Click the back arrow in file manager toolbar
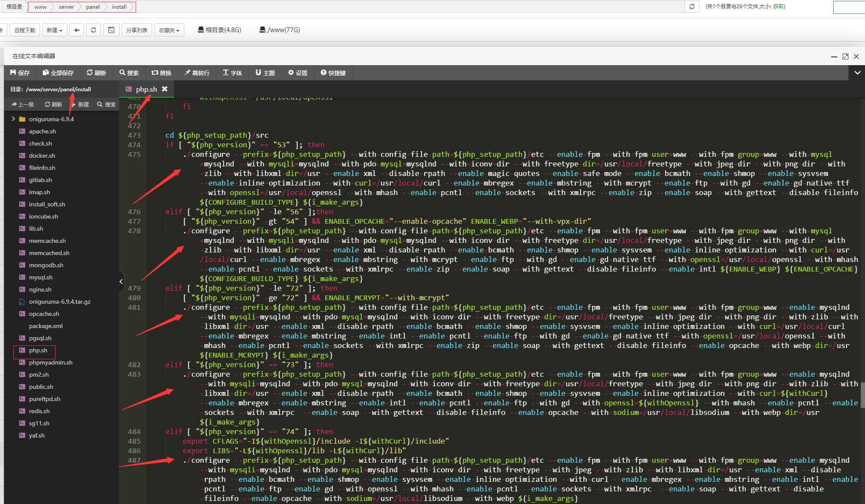Screen dimensions: 865x504 [x=77, y=30]
